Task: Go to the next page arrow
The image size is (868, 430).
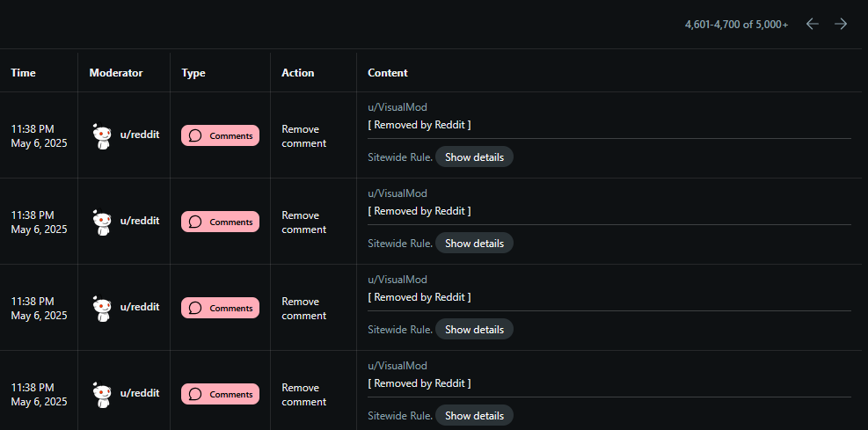Action: (841, 24)
